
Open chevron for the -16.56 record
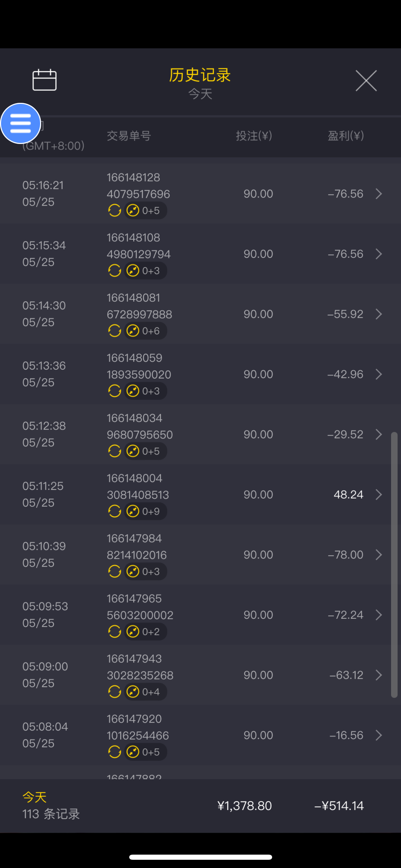(379, 735)
